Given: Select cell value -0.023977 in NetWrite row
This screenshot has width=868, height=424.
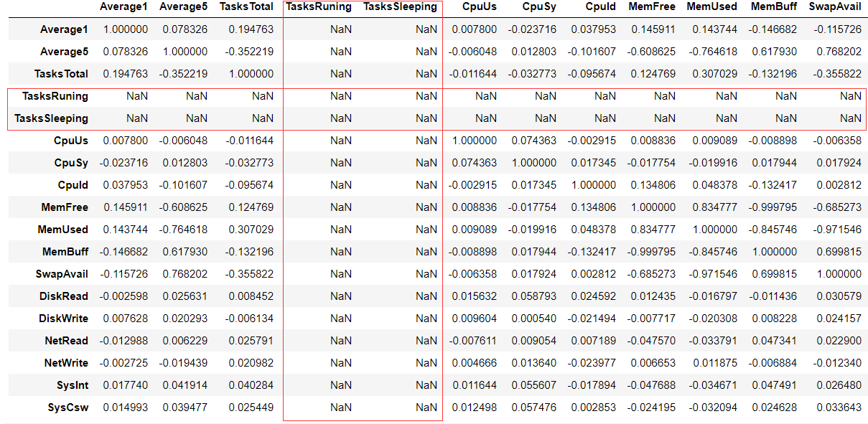Looking at the screenshot, I should pyautogui.click(x=591, y=363).
